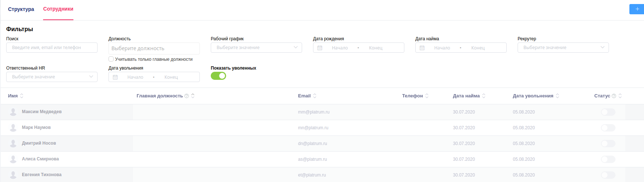Viewport: 644px width, 182px height.
Task: Click email dn@platrum.ru
Action: (312, 144)
